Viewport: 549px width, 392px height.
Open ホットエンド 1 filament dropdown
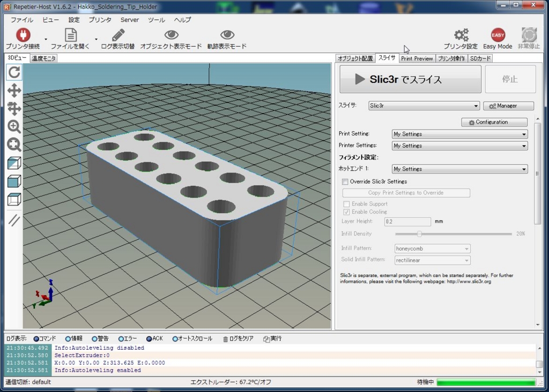pyautogui.click(x=459, y=169)
